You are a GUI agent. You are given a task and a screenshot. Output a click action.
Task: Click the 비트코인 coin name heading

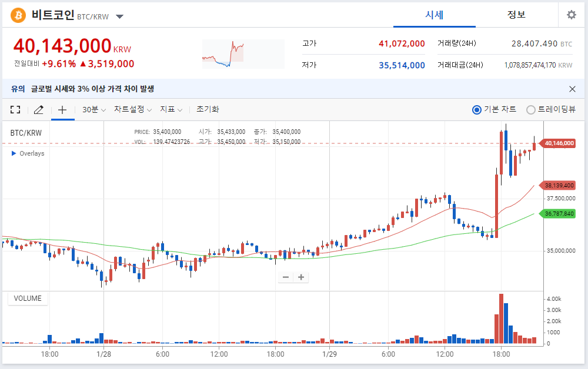coord(53,15)
